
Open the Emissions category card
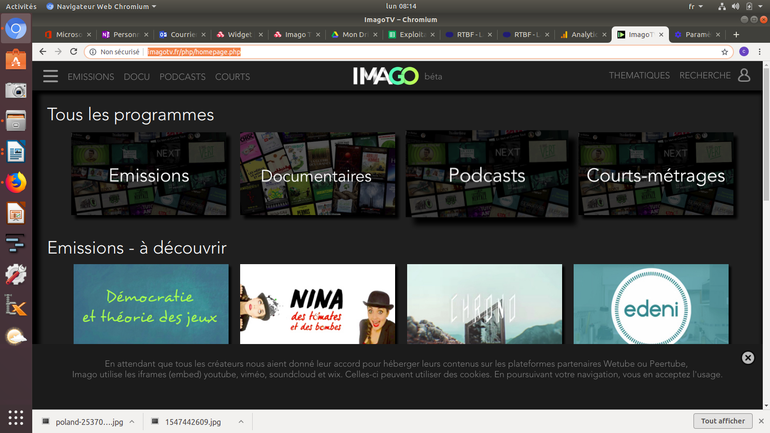[149, 174]
